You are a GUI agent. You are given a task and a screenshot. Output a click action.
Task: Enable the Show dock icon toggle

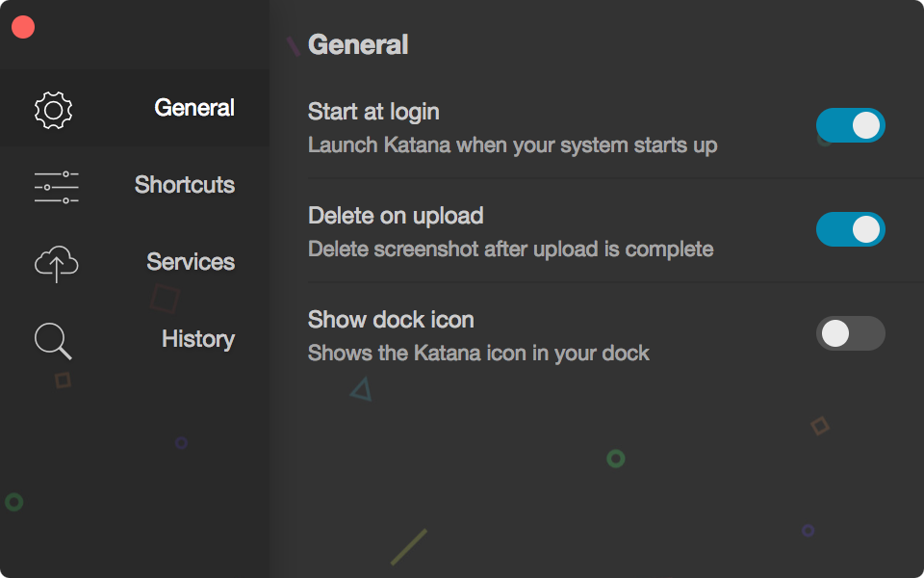pyautogui.click(x=850, y=333)
